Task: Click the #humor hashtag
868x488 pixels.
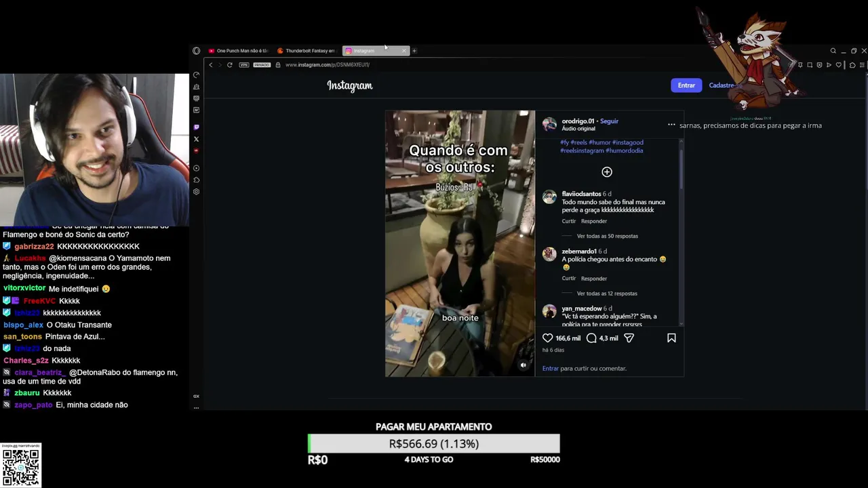Action: 599,142
